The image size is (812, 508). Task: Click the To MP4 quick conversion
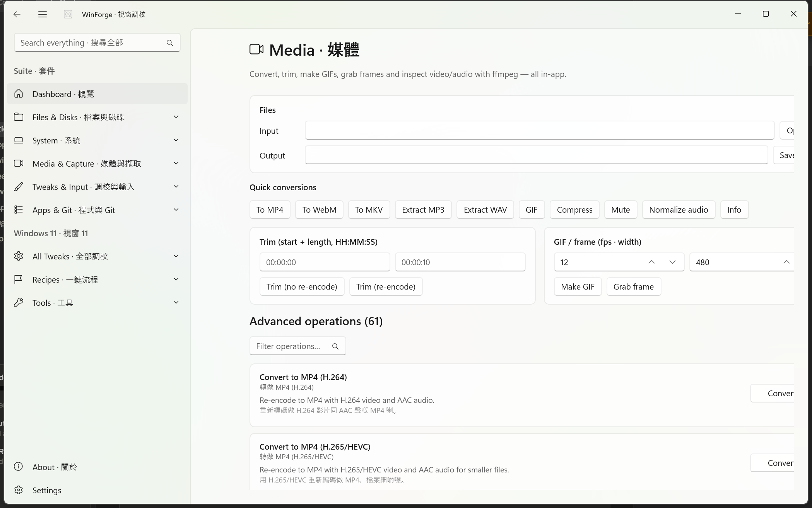tap(270, 210)
